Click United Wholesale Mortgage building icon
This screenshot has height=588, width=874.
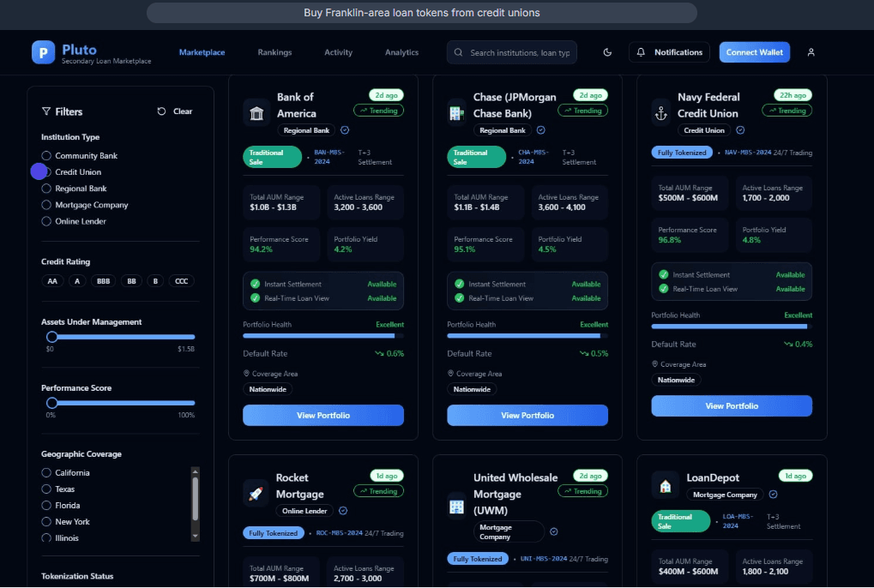(456, 507)
